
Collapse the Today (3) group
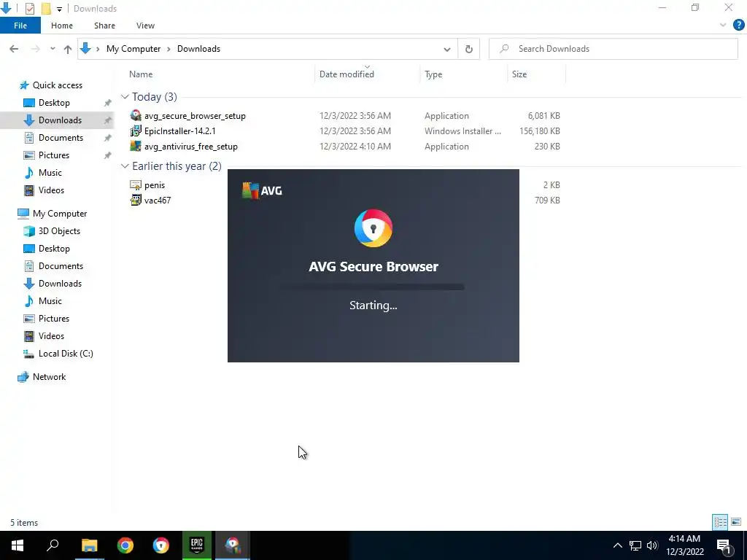click(x=125, y=97)
